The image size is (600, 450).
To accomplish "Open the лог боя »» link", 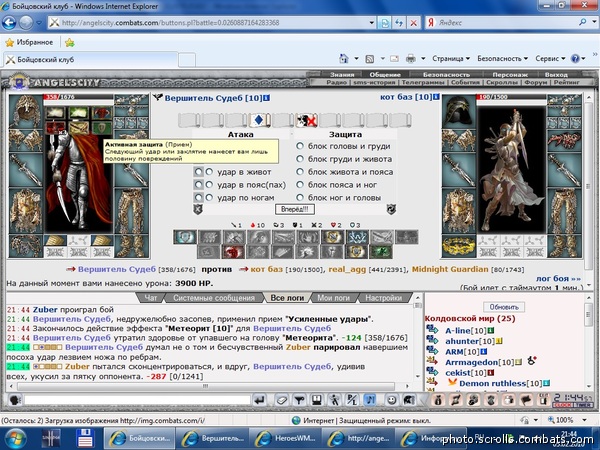I will coord(558,279).
